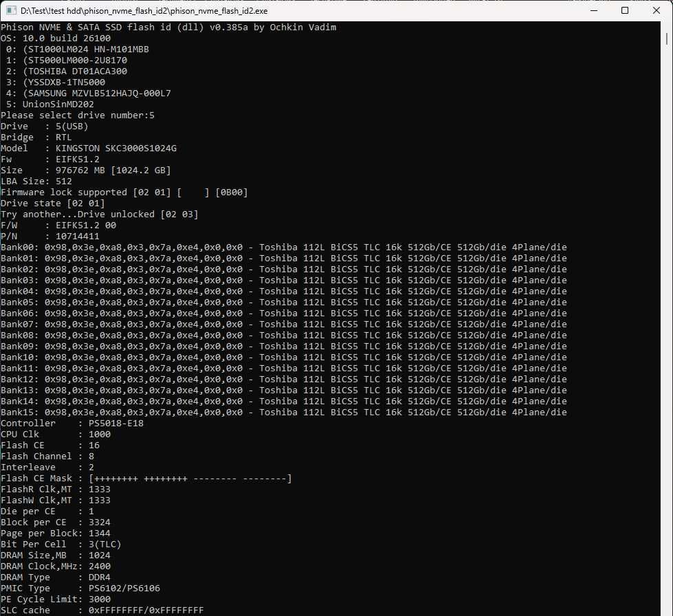Click the 'DRAM Type : DDR4' line
Screen dimensions: 673x616
[56, 577]
